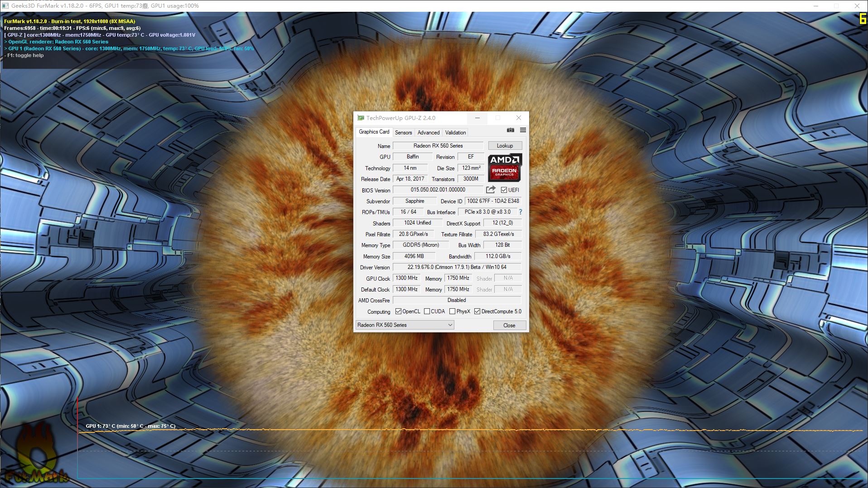Click the FurMark title bar app icon
868x488 pixels.
pos(5,6)
